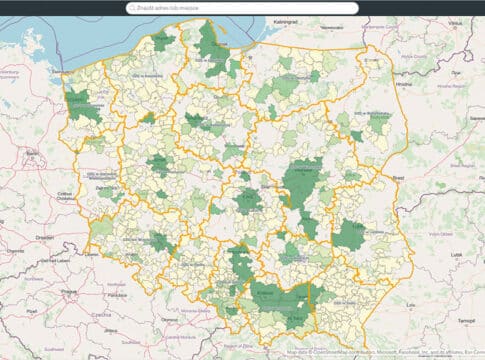Select the dark green Szczecin district

(82, 106)
